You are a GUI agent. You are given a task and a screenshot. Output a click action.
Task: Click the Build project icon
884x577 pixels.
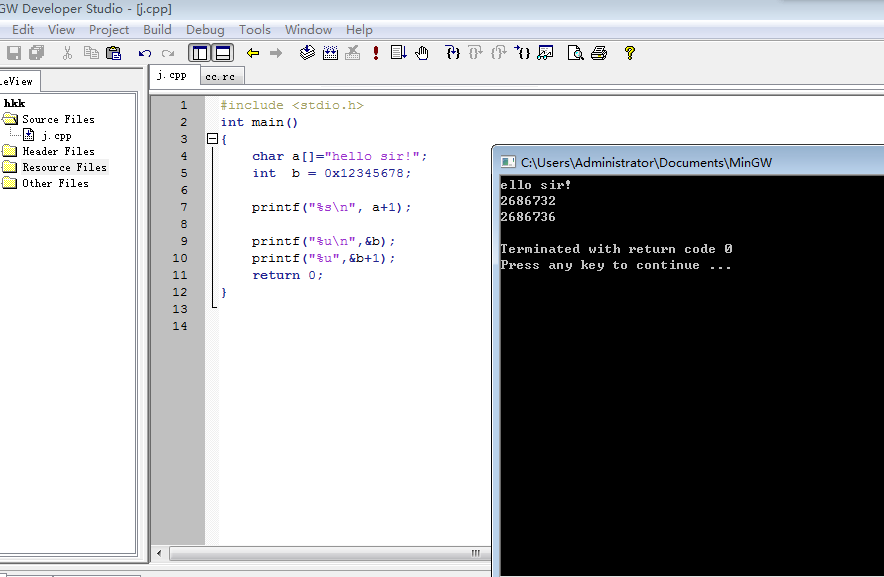[x=330, y=53]
